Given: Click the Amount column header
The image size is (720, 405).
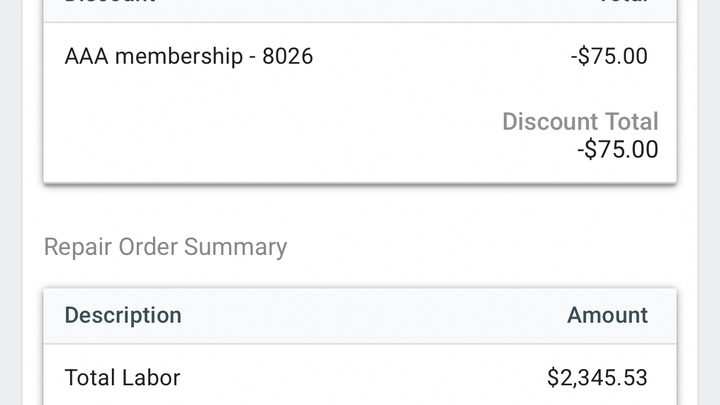Looking at the screenshot, I should [x=608, y=315].
